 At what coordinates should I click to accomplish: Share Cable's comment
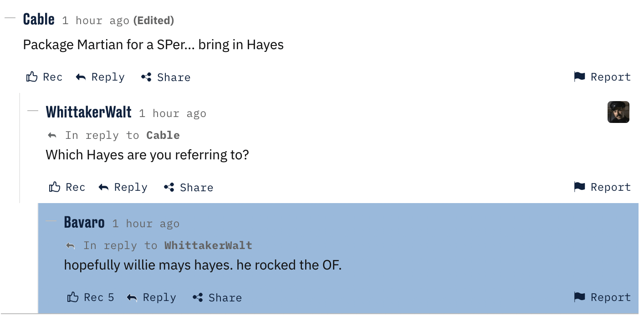pos(166,77)
